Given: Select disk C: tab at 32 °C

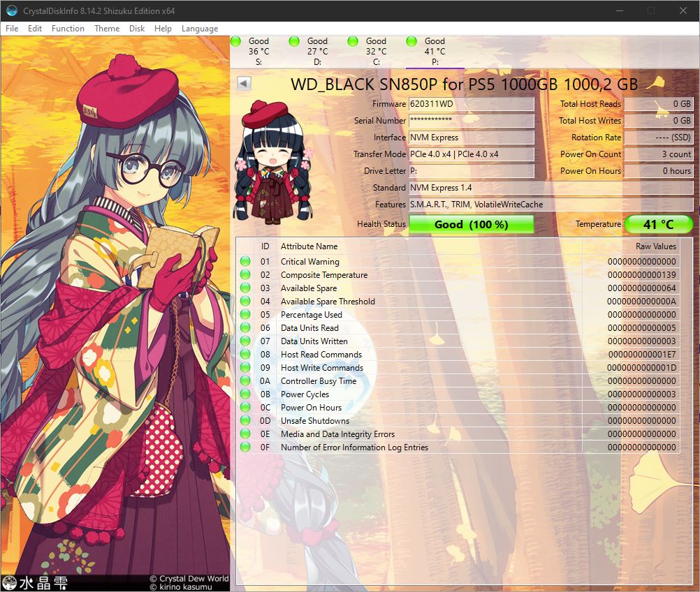Looking at the screenshot, I should (377, 52).
